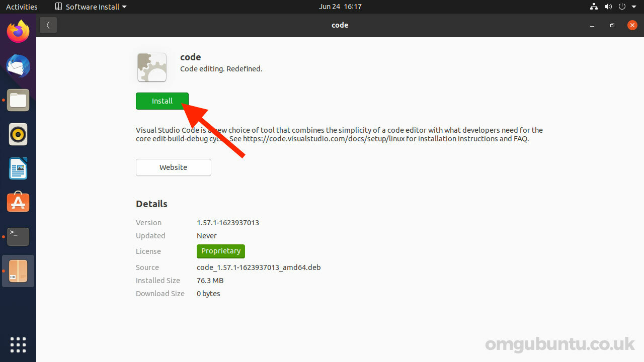Click the Download Size label
The height and width of the screenshot is (362, 644).
[x=160, y=294]
